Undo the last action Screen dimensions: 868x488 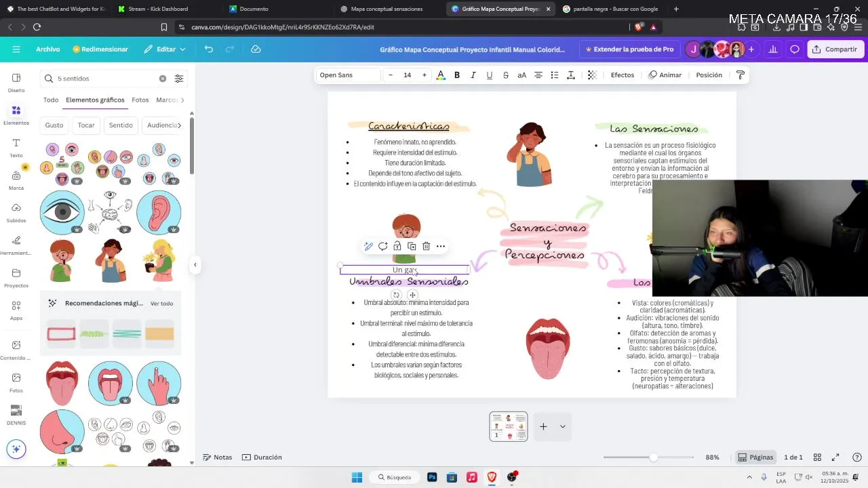point(209,49)
